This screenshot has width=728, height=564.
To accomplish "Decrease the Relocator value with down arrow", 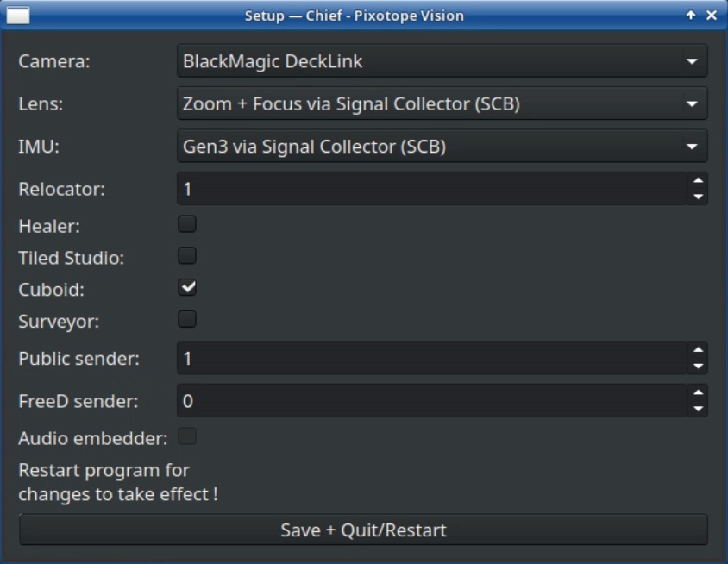I will (x=698, y=197).
